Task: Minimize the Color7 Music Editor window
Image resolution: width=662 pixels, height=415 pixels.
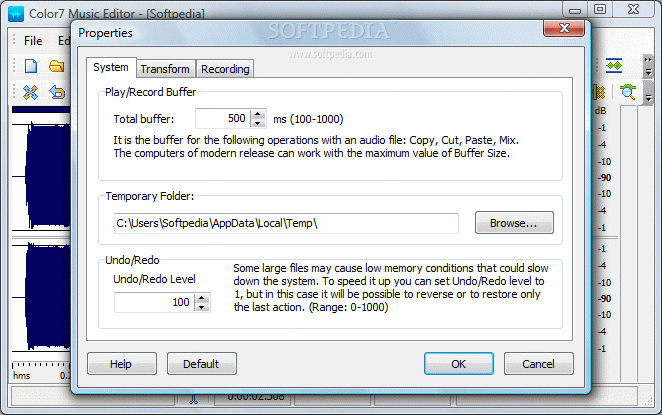Action: click(x=575, y=9)
